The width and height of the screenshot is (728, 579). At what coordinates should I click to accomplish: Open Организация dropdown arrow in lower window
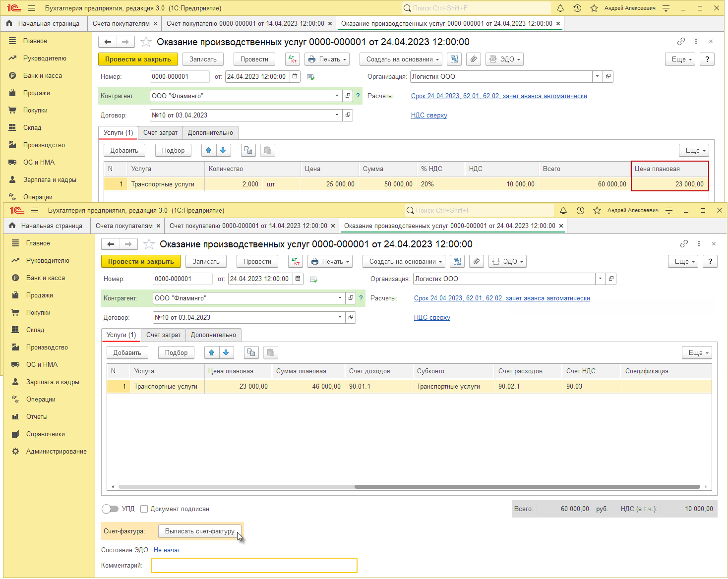click(601, 279)
